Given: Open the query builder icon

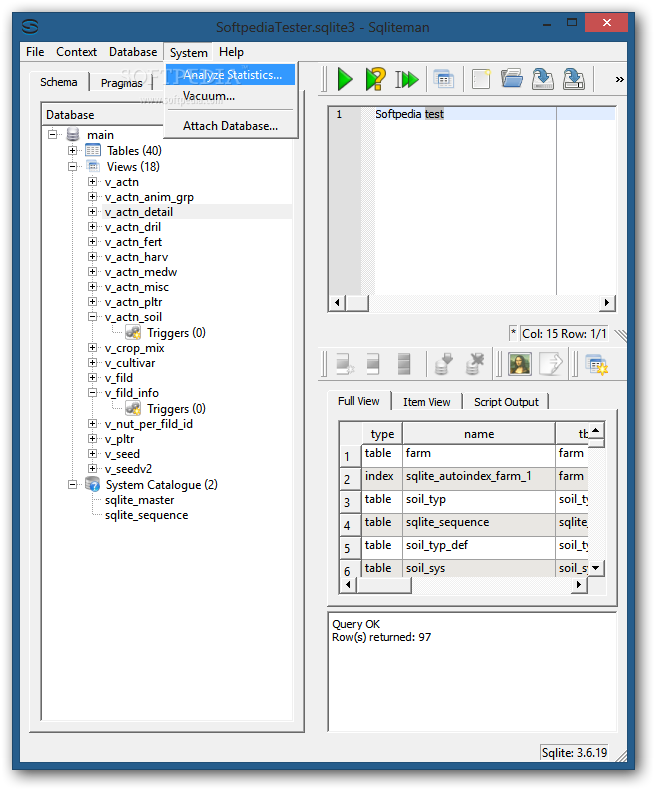Looking at the screenshot, I should point(444,79).
